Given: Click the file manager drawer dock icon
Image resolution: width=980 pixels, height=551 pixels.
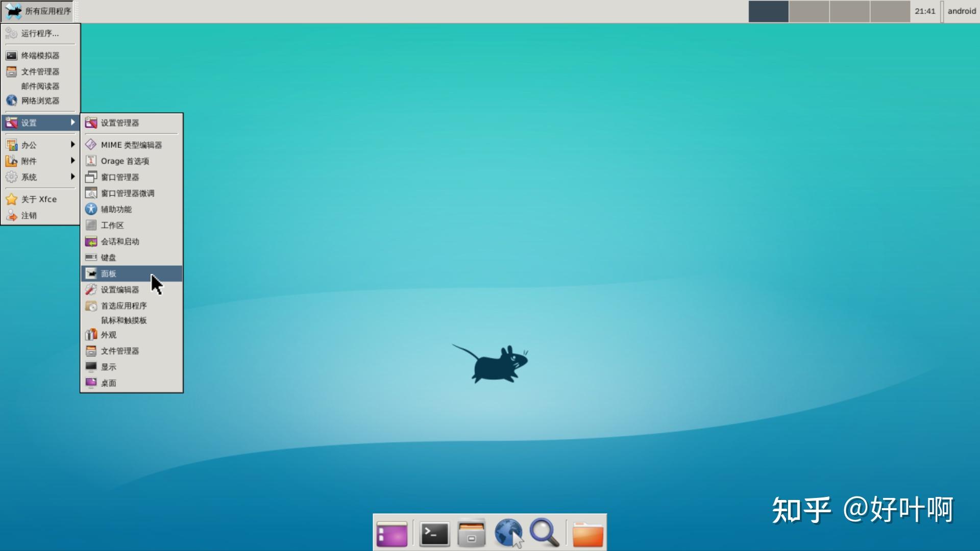Looking at the screenshot, I should coord(471,534).
